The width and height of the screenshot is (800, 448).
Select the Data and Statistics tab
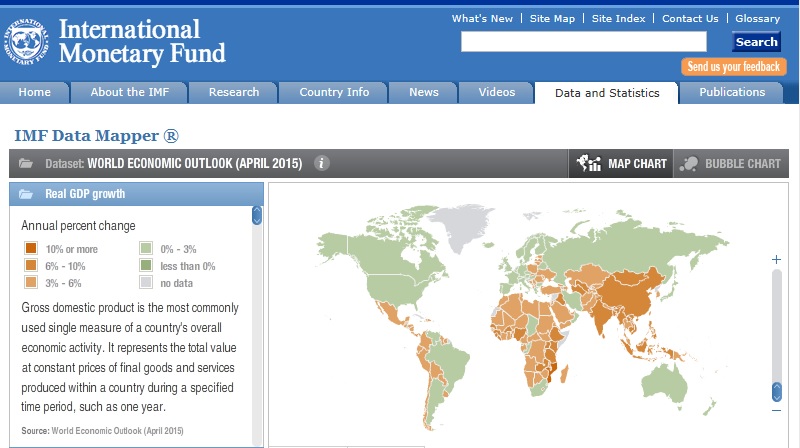tap(607, 93)
